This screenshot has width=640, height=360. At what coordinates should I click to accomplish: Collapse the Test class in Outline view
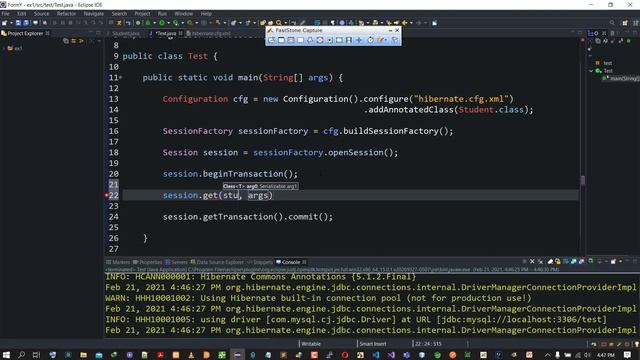[x=591, y=71]
